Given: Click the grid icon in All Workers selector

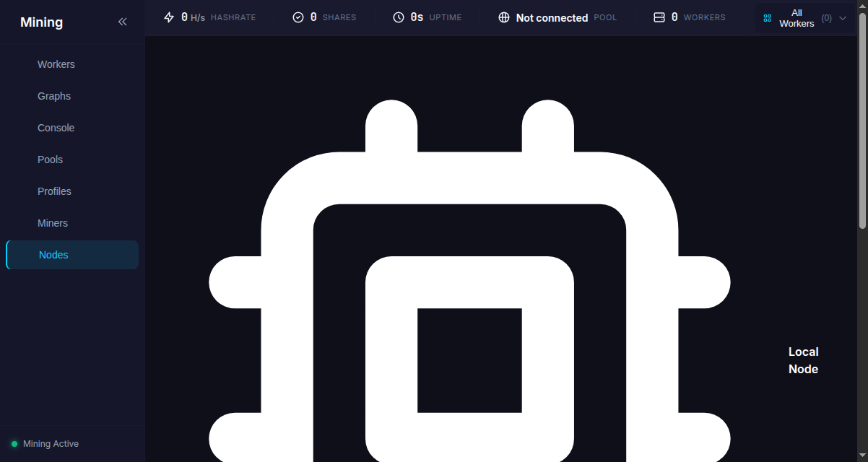Looking at the screenshot, I should (x=768, y=18).
